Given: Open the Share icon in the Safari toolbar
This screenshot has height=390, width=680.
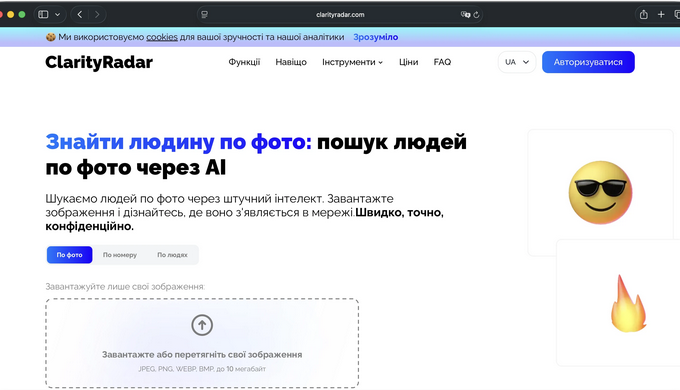Looking at the screenshot, I should 644,14.
